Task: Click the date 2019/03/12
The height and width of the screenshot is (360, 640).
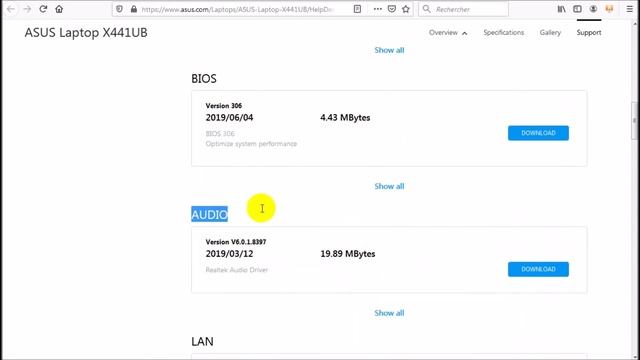Action: click(x=229, y=254)
